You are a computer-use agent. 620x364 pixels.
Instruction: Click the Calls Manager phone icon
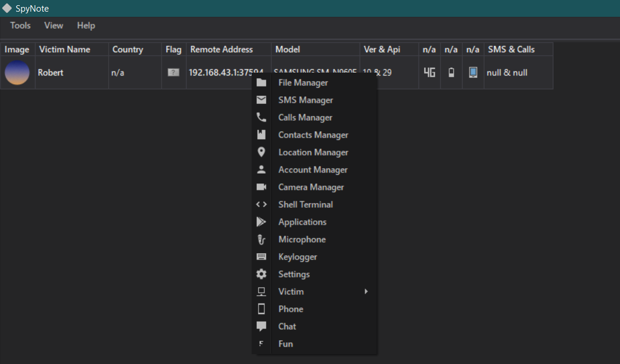261,117
